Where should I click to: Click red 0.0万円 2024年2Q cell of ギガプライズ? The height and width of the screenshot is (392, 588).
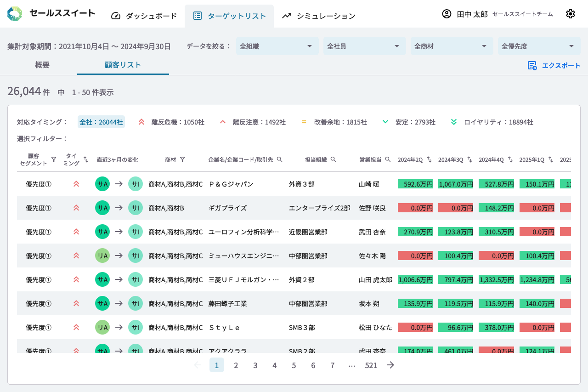[415, 208]
